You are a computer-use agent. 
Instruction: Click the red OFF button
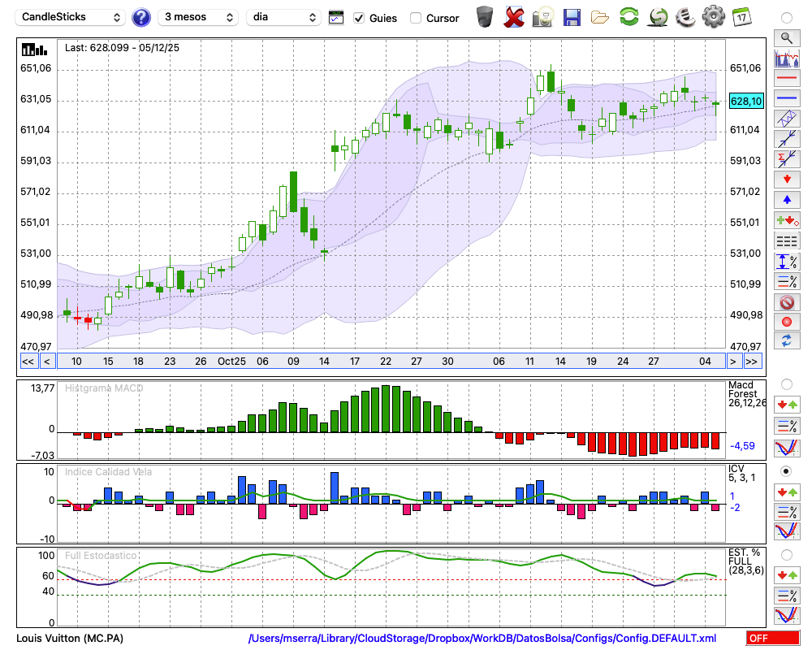(x=773, y=639)
